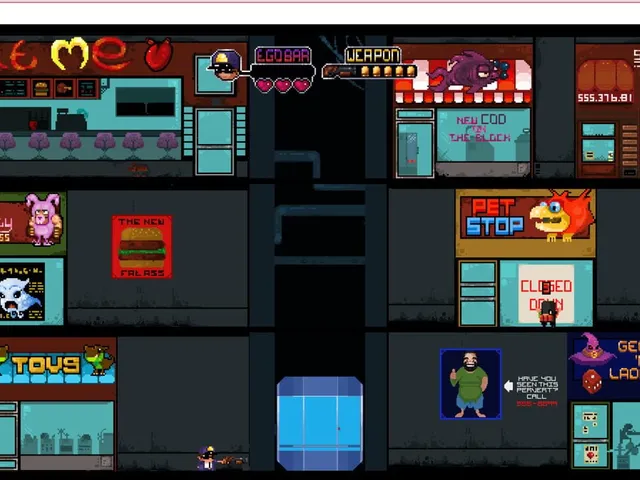The image size is (640, 480).
Task: Click the middle heart in the ego bar
Action: [283, 86]
